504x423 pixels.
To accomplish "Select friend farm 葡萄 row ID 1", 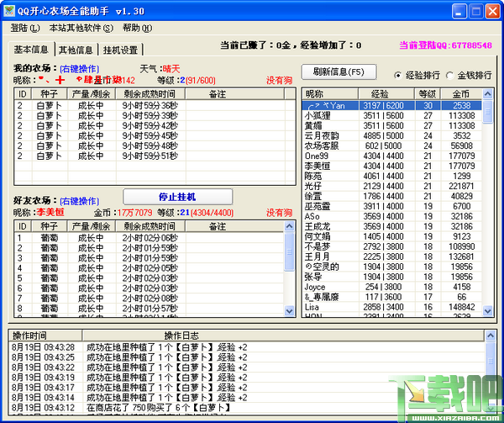I will click(150, 238).
